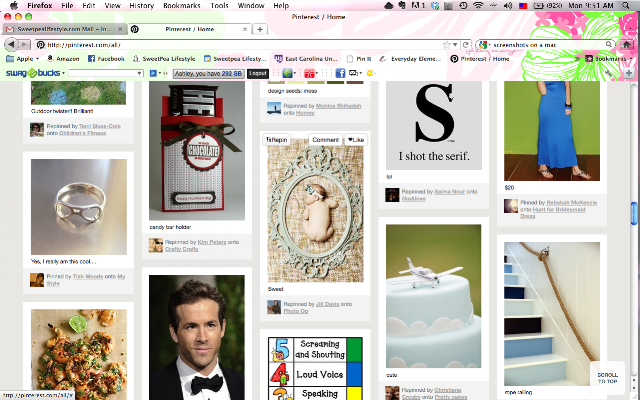The height and width of the screenshot is (400, 640).
Task: Open the Firefox home page button
Action: click(x=627, y=44)
